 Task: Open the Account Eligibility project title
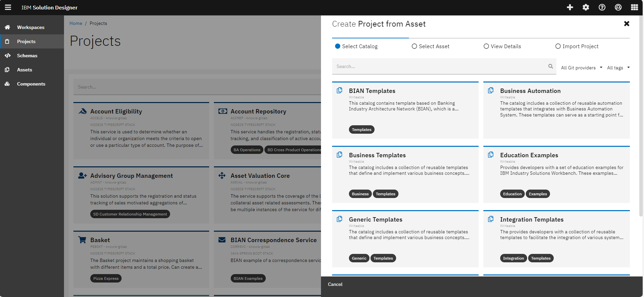point(116,111)
